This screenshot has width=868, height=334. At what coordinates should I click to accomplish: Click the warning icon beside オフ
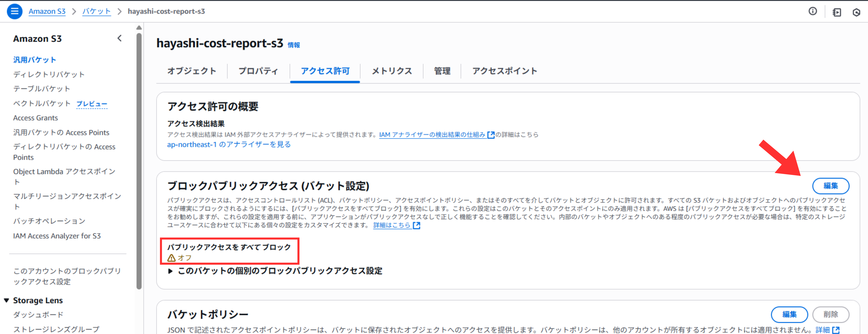coord(172,258)
